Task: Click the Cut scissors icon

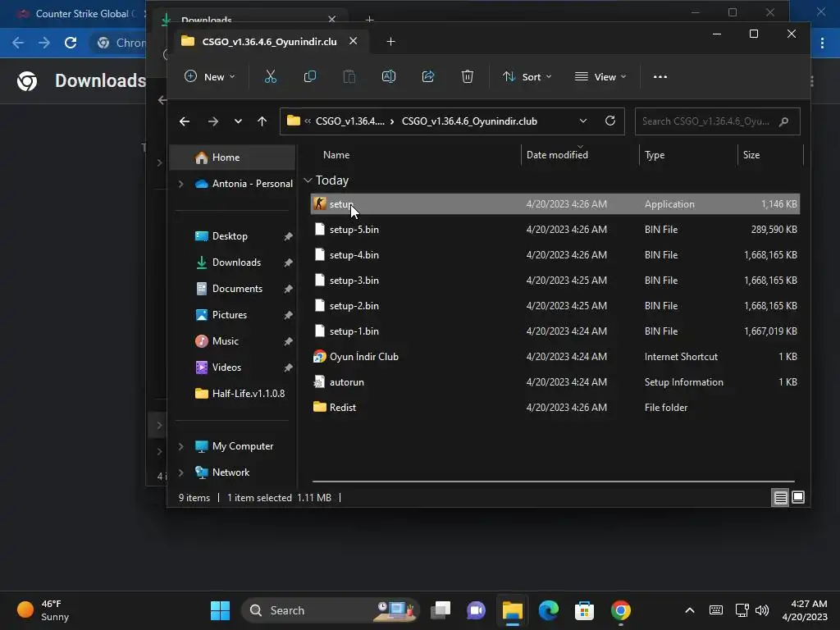Action: 271,76
